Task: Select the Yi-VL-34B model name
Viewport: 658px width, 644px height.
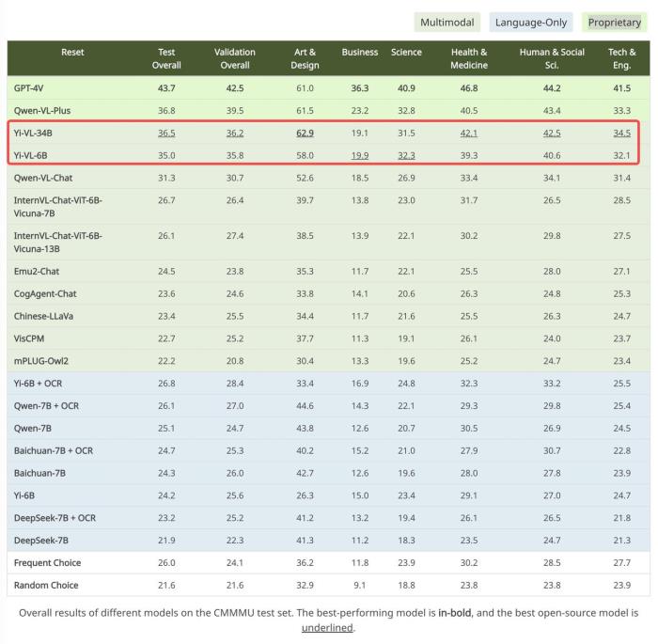Action: (x=33, y=134)
